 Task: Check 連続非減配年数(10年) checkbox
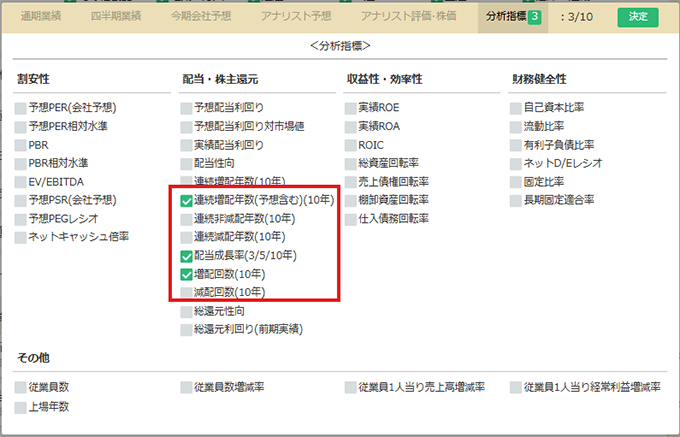[186, 219]
